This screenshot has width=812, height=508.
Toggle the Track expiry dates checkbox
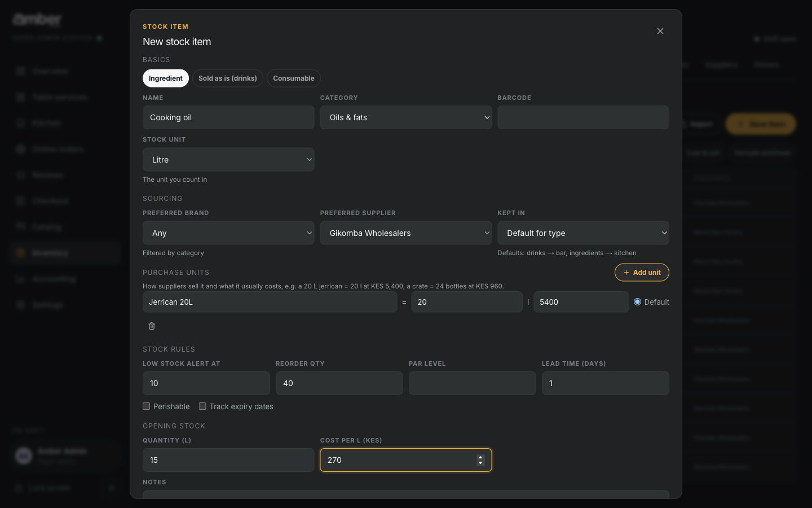click(x=202, y=406)
